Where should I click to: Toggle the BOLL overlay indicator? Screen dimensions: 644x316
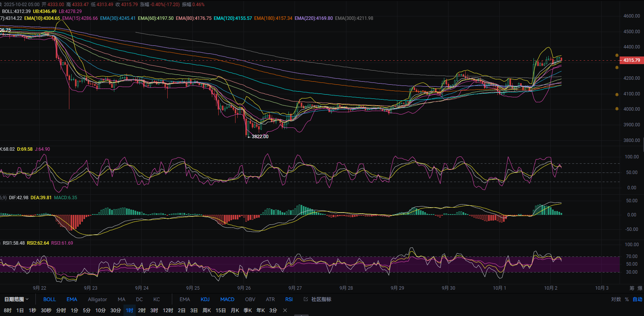click(x=50, y=299)
